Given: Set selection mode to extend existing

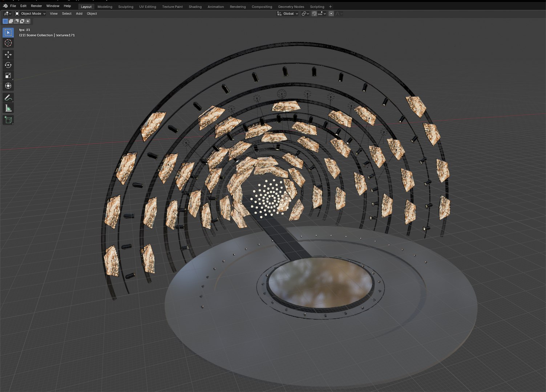Looking at the screenshot, I should tap(11, 21).
